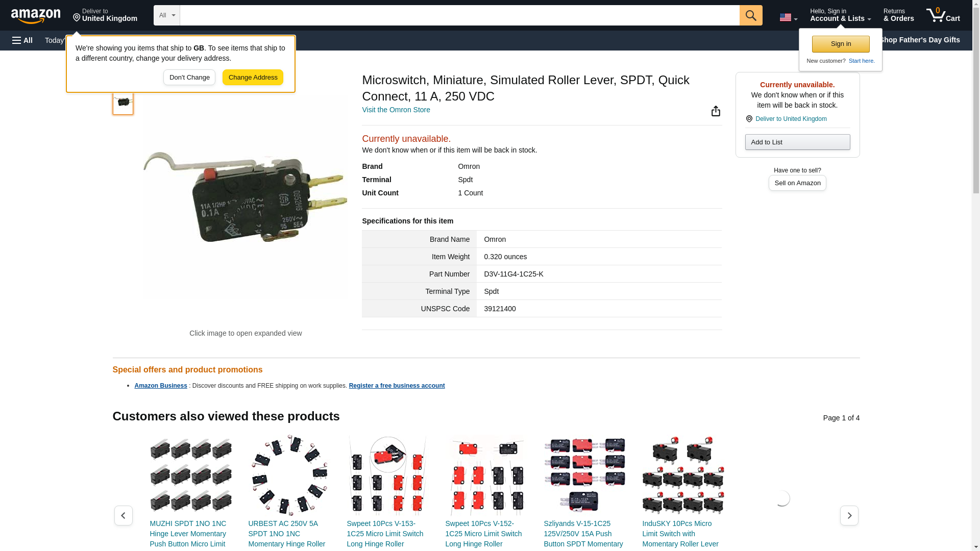Image resolution: width=980 pixels, height=551 pixels.
Task: Expand the search category All dropdown
Action: pyautogui.click(x=166, y=15)
